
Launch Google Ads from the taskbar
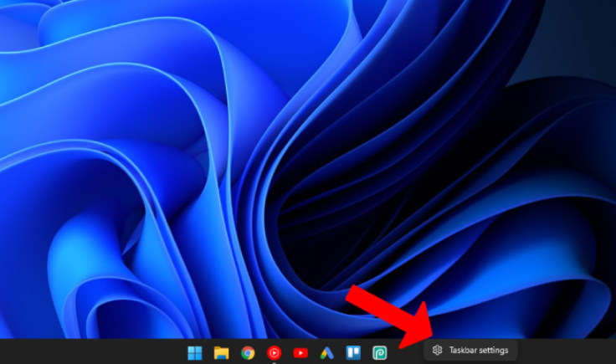coord(327,353)
